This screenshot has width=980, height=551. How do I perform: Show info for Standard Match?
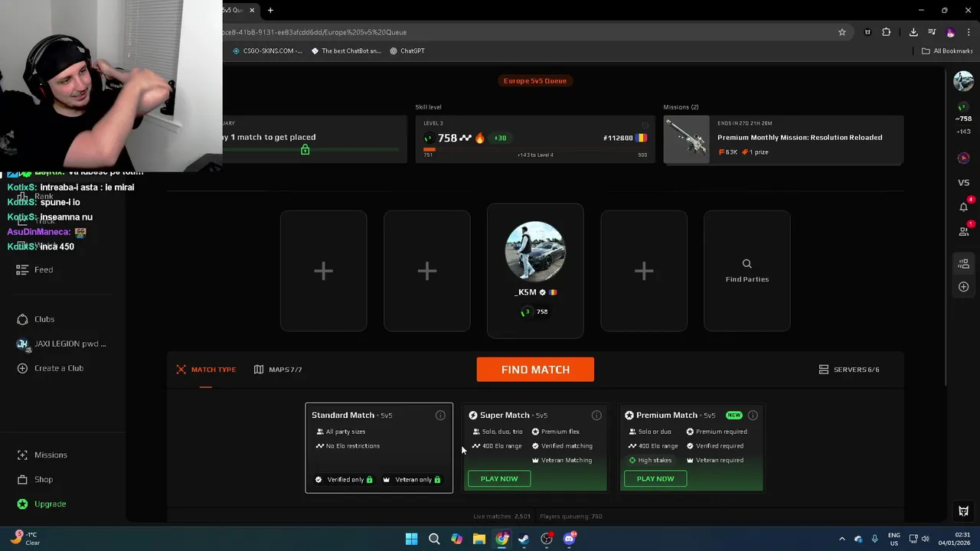pos(440,415)
